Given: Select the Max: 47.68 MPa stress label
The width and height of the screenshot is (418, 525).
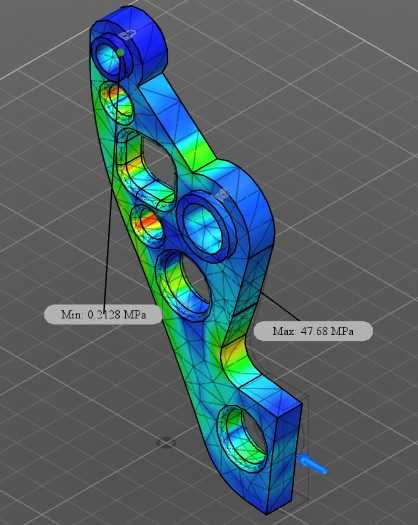Looking at the screenshot, I should click(x=313, y=331).
